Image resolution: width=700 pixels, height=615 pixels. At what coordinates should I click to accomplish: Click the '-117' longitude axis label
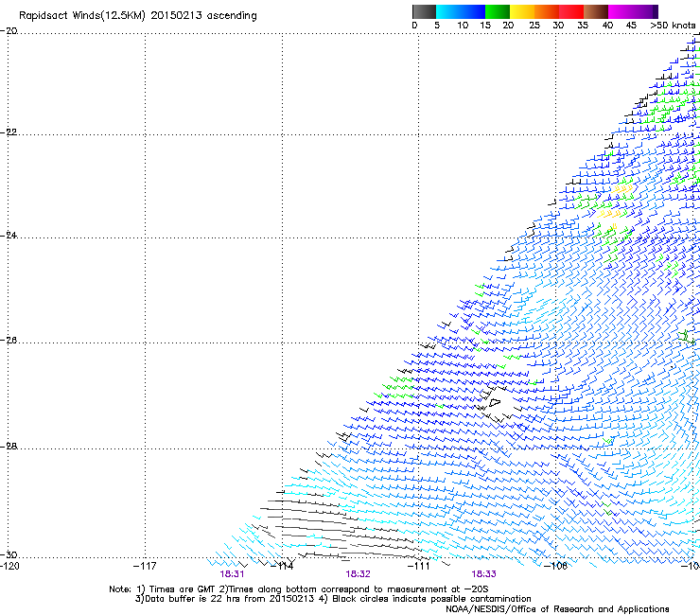tap(145, 566)
